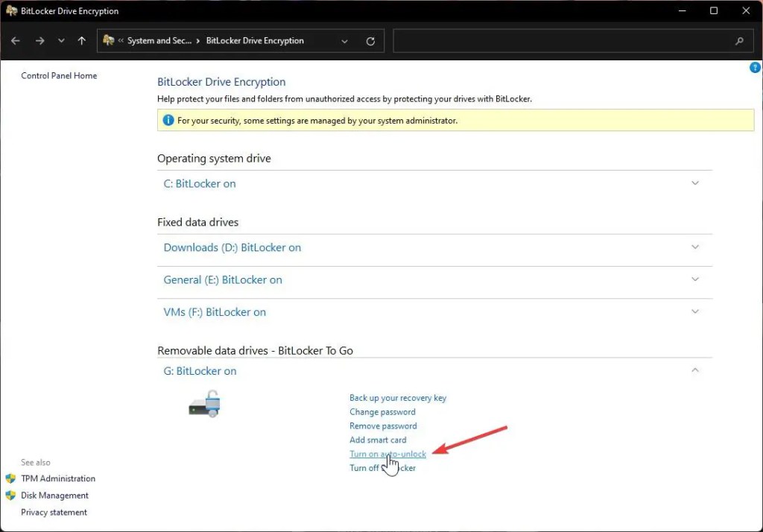The image size is (763, 532).
Task: Open the address bar history dropdown
Action: coord(344,42)
